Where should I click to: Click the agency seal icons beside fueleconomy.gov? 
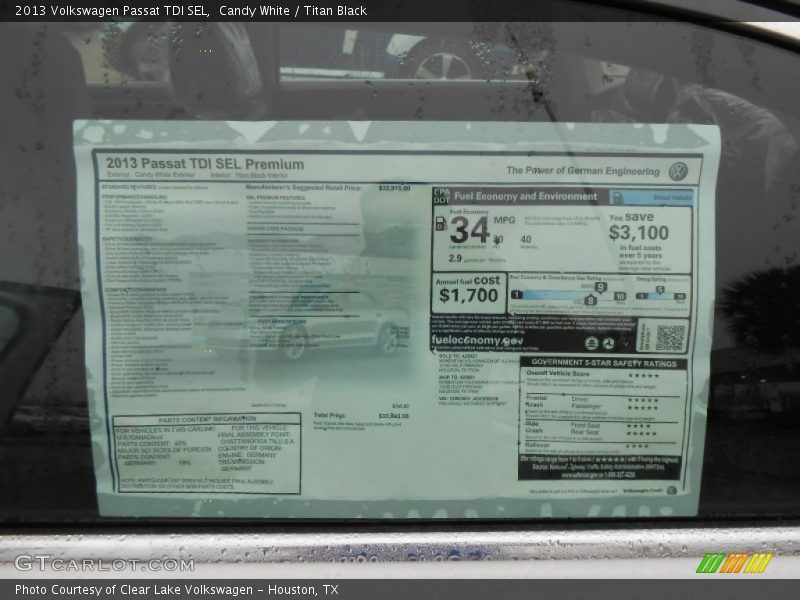[601, 343]
